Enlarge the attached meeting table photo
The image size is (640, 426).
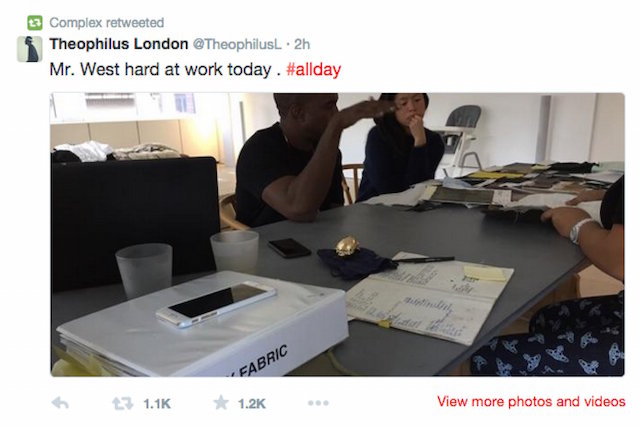(x=338, y=235)
